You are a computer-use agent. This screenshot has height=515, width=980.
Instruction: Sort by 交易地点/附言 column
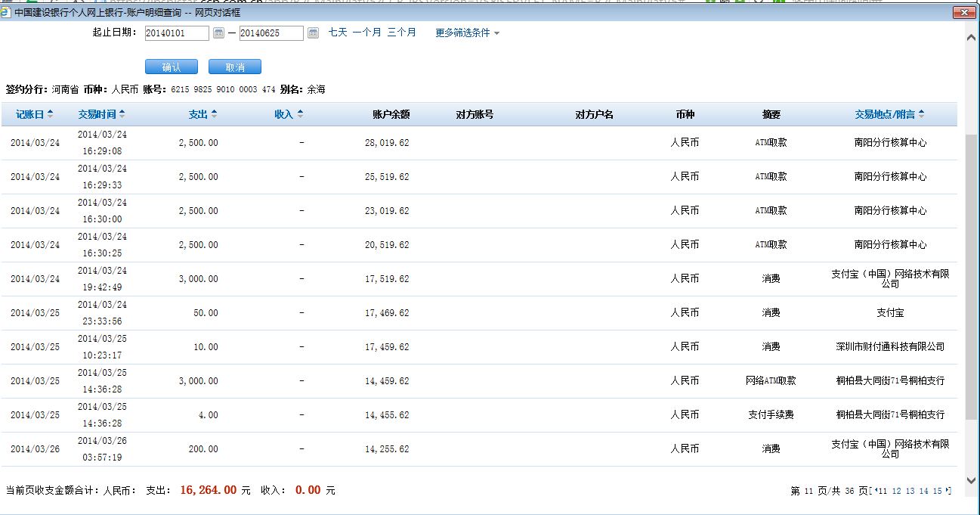[889, 114]
